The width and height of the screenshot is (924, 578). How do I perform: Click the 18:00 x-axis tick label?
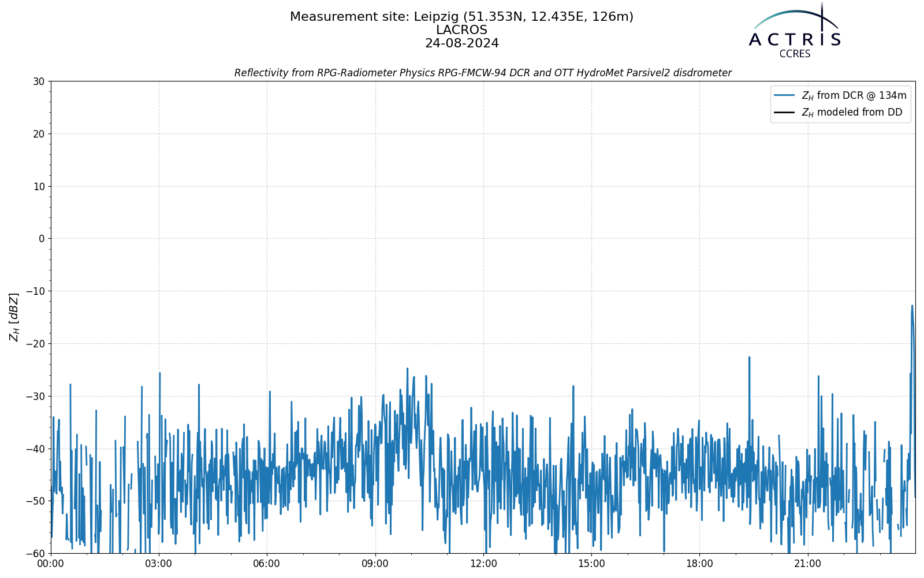699,564
